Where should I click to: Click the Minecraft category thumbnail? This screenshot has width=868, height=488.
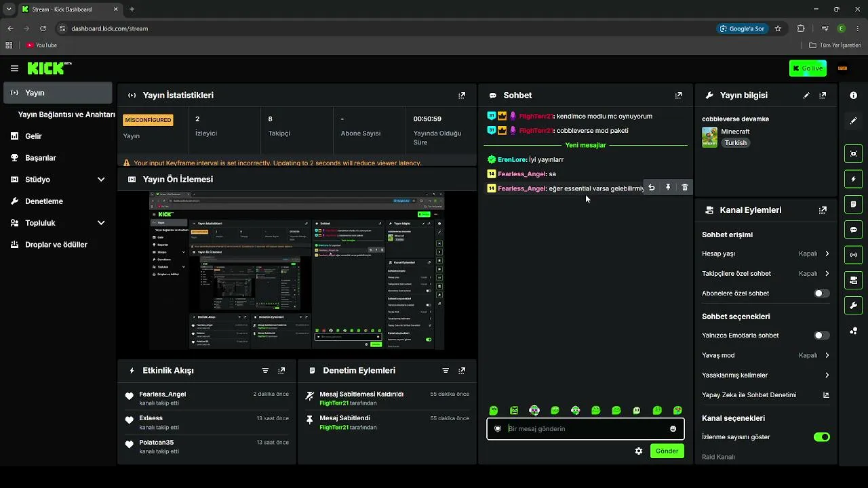pyautogui.click(x=709, y=138)
